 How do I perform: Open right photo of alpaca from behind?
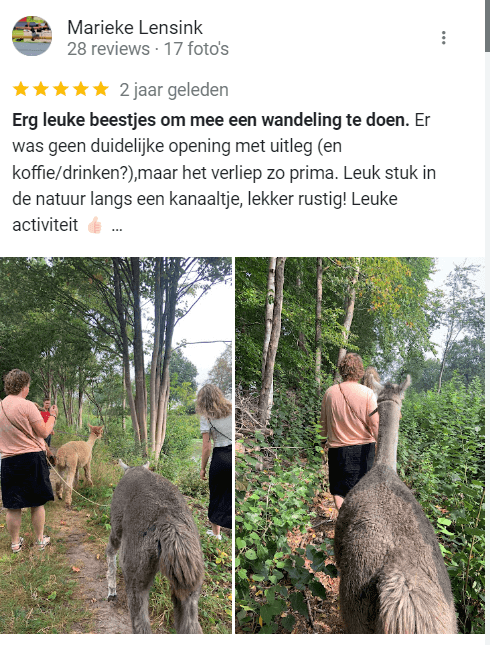pos(360,445)
